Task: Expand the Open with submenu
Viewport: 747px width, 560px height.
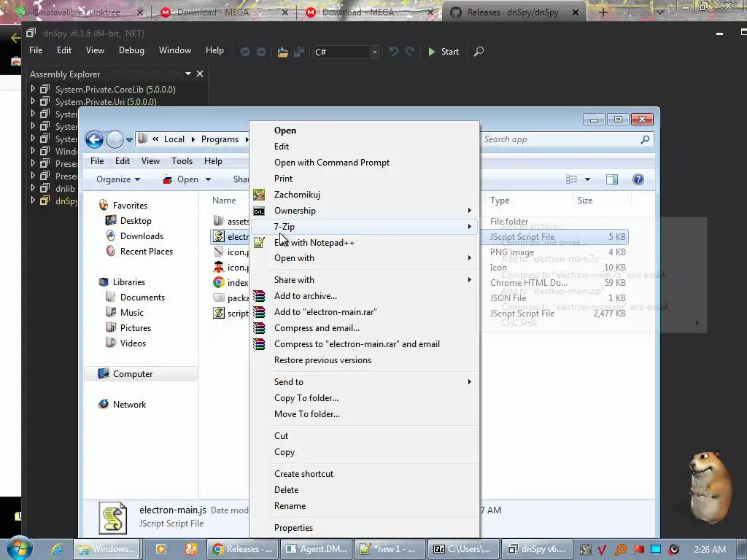Action: tap(365, 258)
